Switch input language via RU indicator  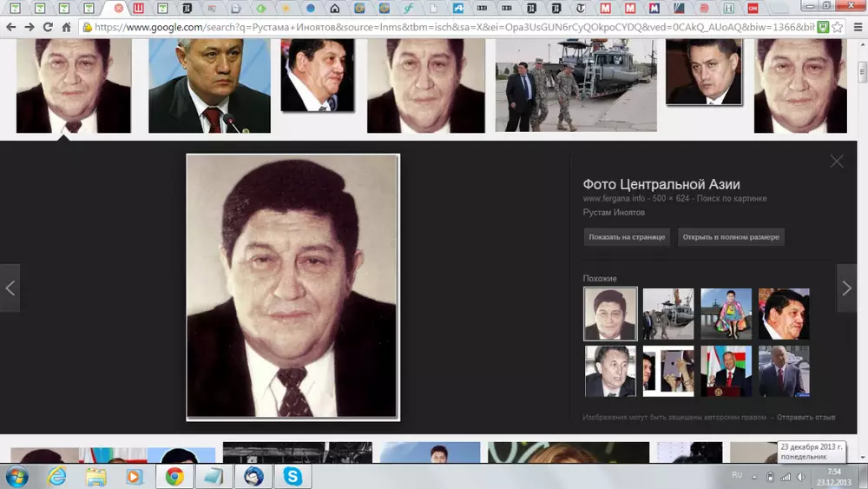point(737,476)
